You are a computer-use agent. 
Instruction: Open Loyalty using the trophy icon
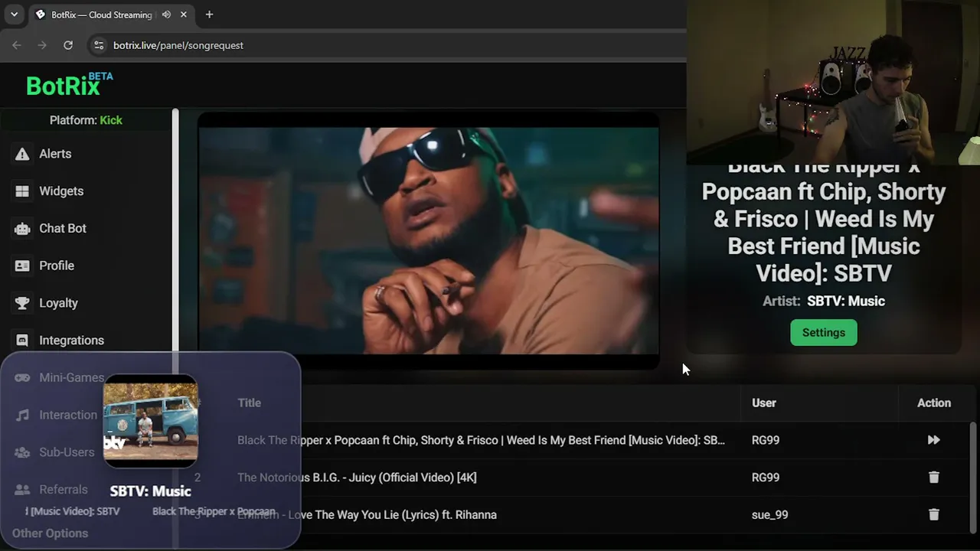22,303
